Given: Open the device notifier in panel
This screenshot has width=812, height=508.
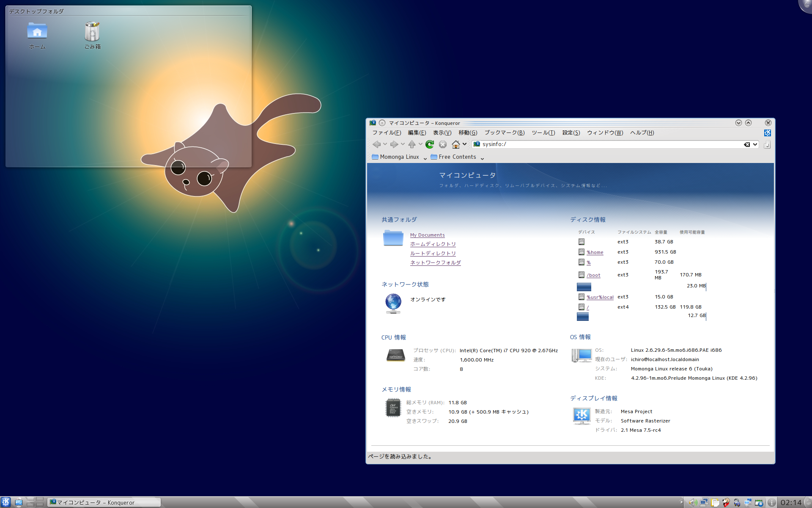Looking at the screenshot, I should tap(19, 502).
